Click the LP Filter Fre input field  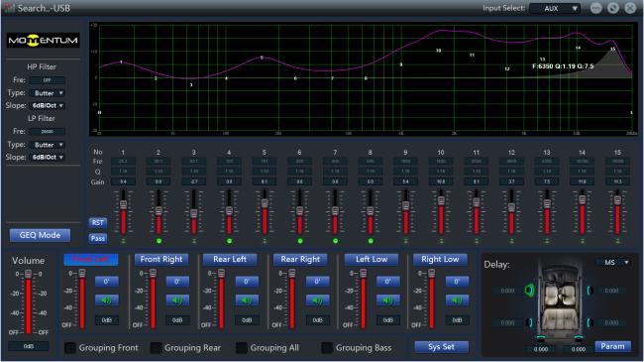[x=48, y=132]
